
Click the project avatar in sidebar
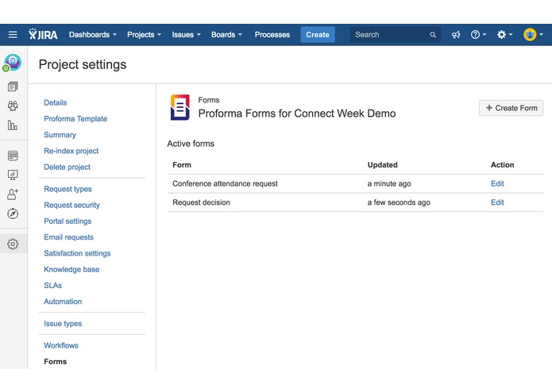click(13, 63)
